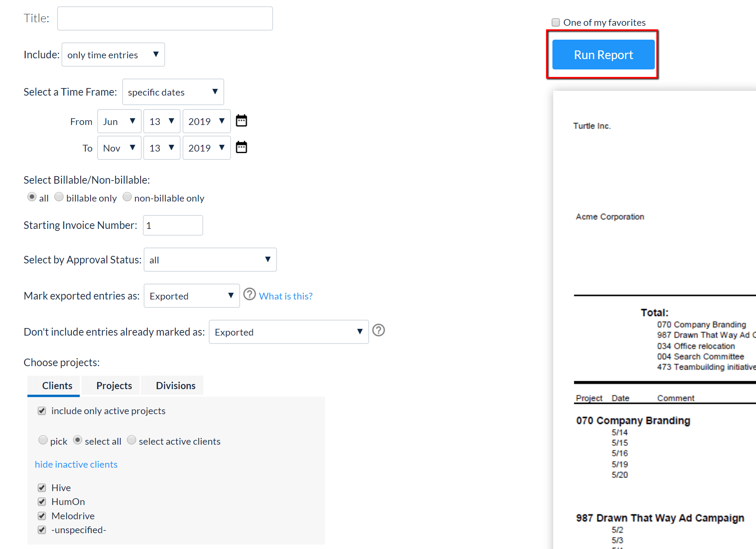The width and height of the screenshot is (756, 549).
Task: Enable the "One of my favorites" checkbox
Action: point(556,22)
